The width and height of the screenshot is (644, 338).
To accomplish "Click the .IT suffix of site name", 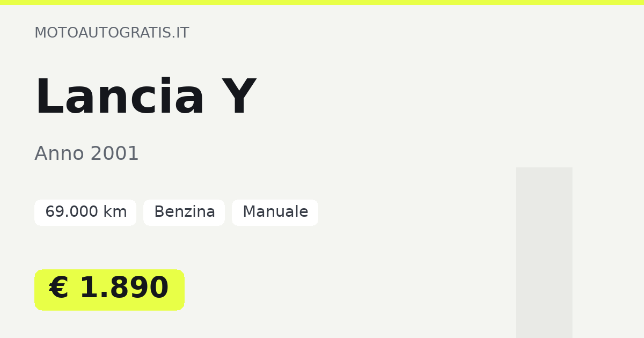I will [179, 33].
